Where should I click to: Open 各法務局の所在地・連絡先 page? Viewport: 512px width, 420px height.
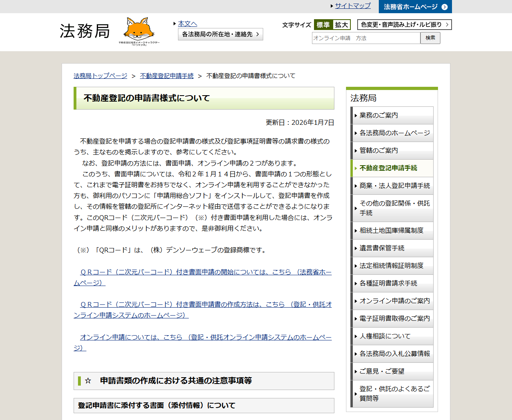[x=220, y=34]
